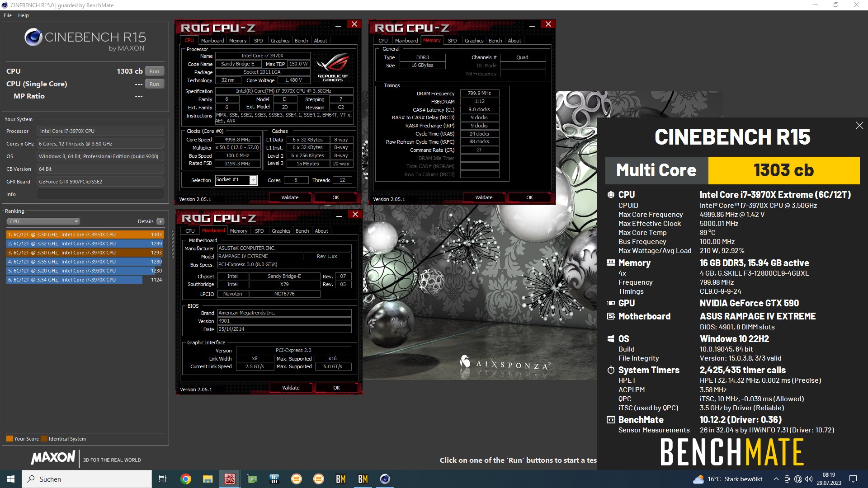Select ranking row 6 with score 1124
Screen dimensions: 868x488
coord(85,280)
